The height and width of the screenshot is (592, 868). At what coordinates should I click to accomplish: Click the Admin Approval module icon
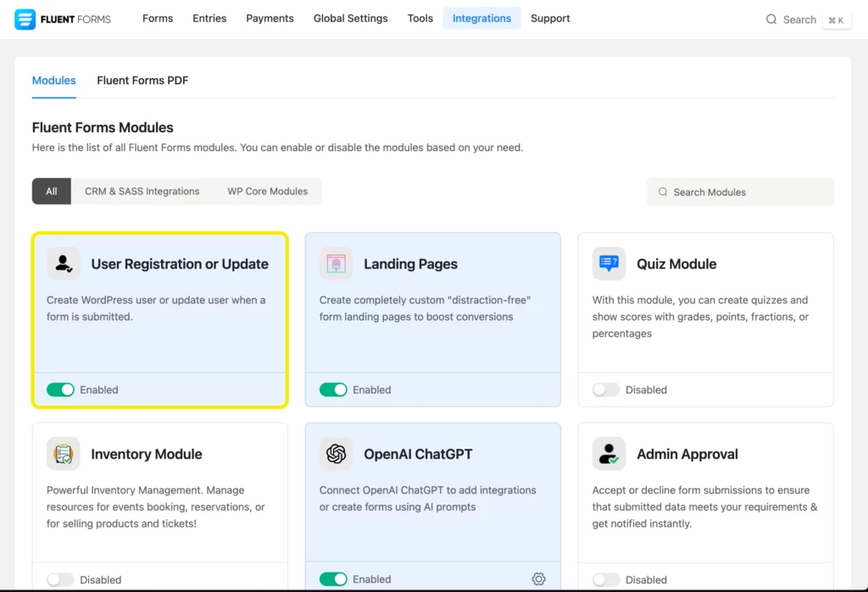pos(609,454)
